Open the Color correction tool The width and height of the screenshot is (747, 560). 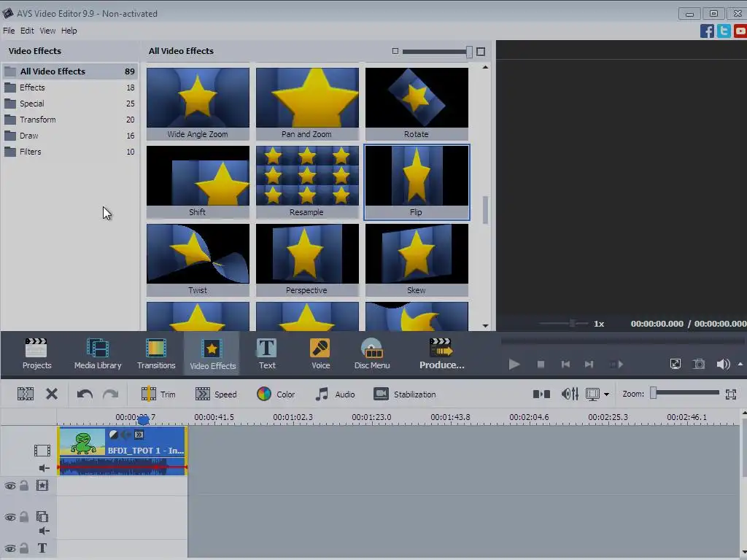tap(276, 394)
